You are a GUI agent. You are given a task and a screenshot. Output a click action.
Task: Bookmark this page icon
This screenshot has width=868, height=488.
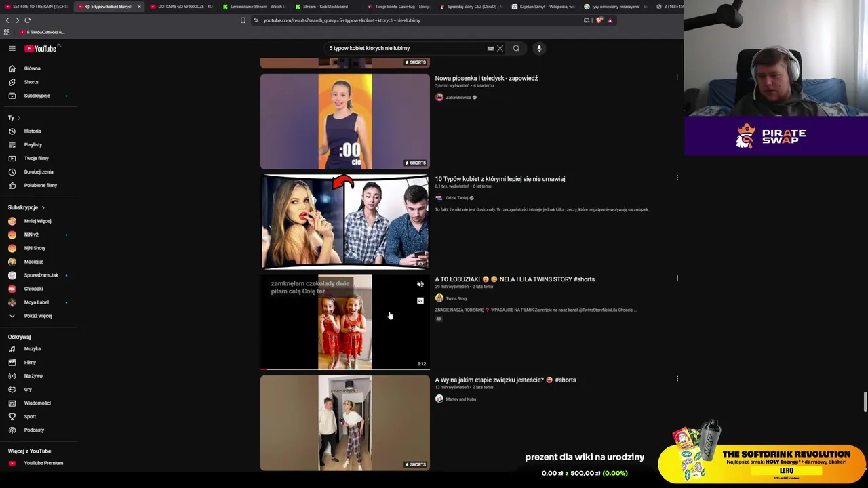[243, 20]
